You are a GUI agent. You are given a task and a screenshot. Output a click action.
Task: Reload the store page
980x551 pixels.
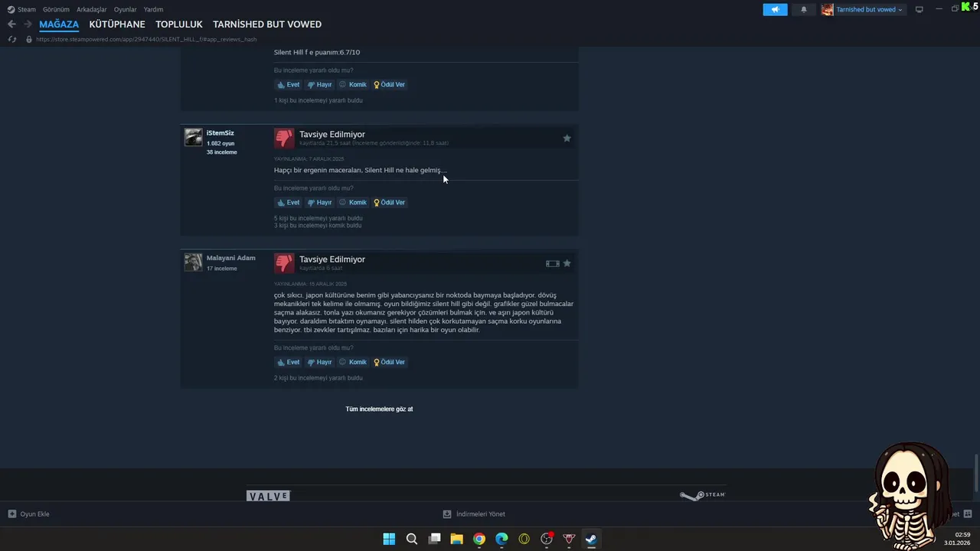pyautogui.click(x=12, y=39)
